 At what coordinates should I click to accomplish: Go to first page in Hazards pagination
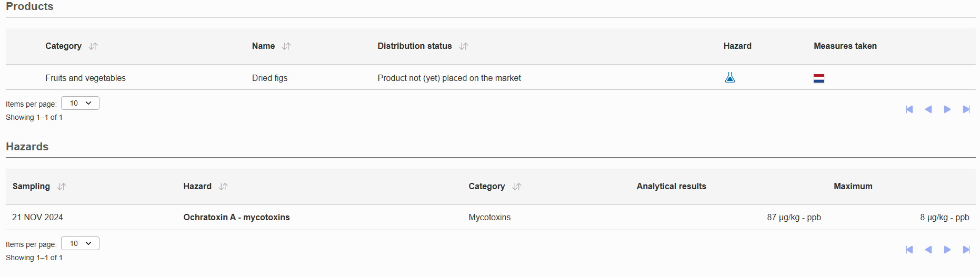[909, 250]
